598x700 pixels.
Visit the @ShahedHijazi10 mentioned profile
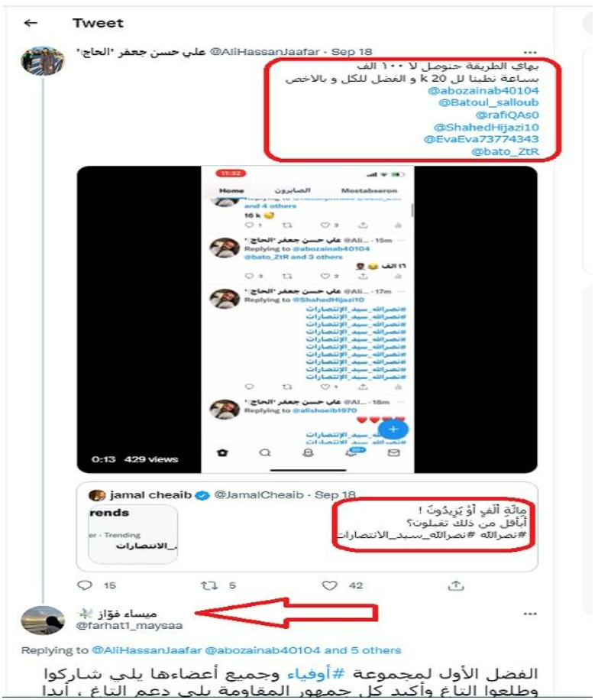486,127
